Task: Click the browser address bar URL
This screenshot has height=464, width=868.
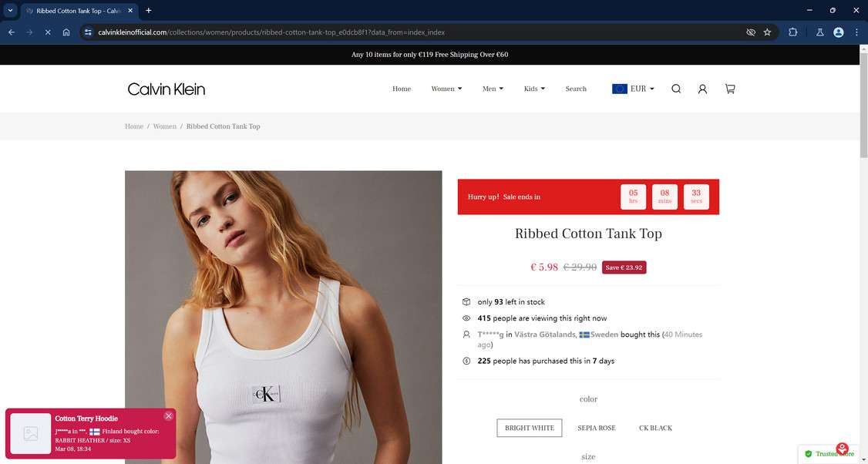Action: pyautogui.click(x=271, y=32)
